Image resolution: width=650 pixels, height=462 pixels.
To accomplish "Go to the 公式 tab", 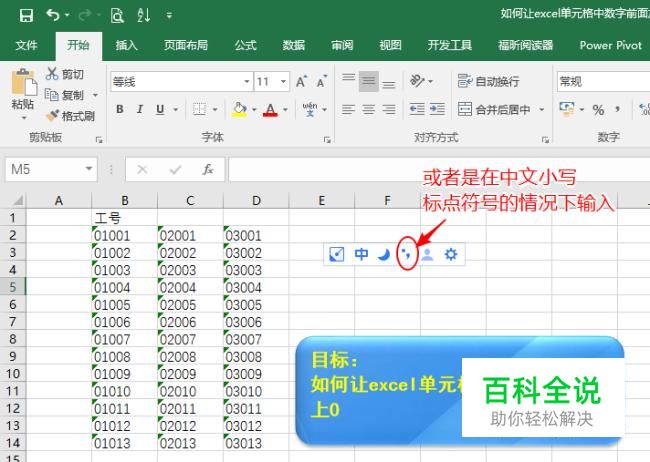I will 245,45.
